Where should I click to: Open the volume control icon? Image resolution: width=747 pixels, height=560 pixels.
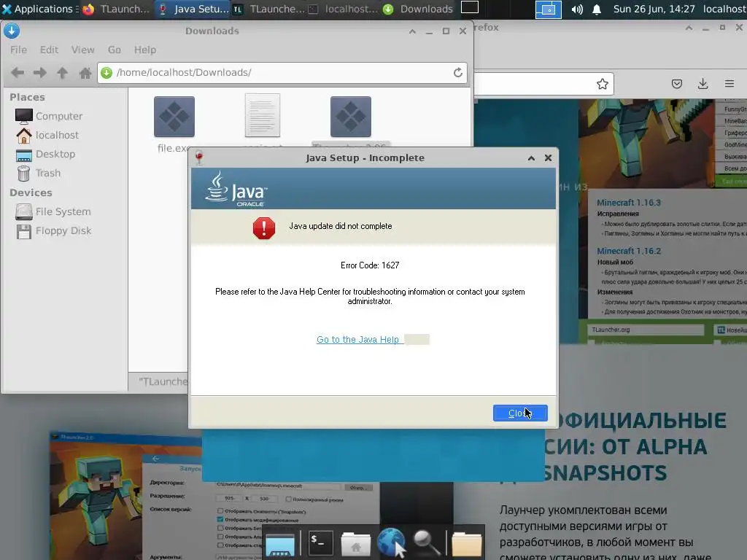pyautogui.click(x=577, y=9)
